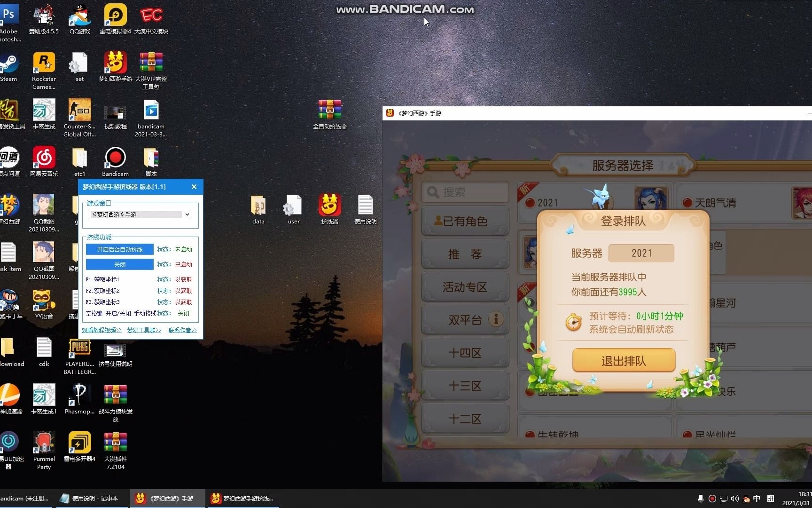The width and height of the screenshot is (812, 508).
Task: Select the 双平台 server tab
Action: [465, 320]
